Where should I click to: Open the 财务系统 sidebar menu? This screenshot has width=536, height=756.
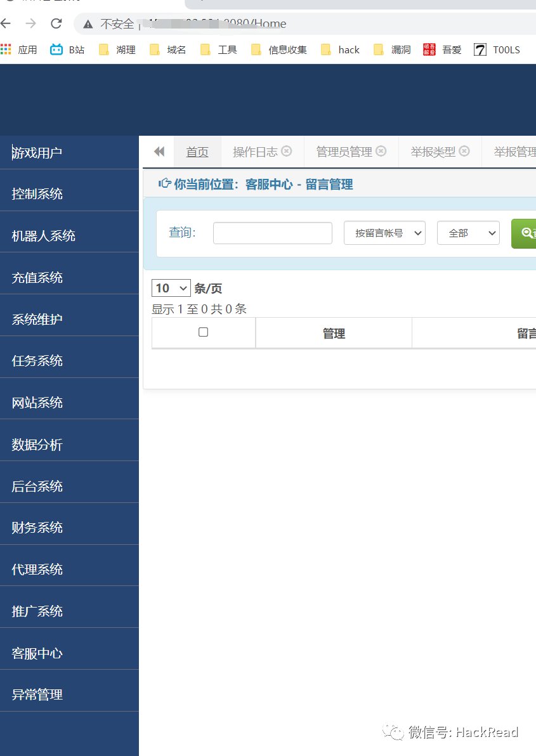tap(37, 527)
